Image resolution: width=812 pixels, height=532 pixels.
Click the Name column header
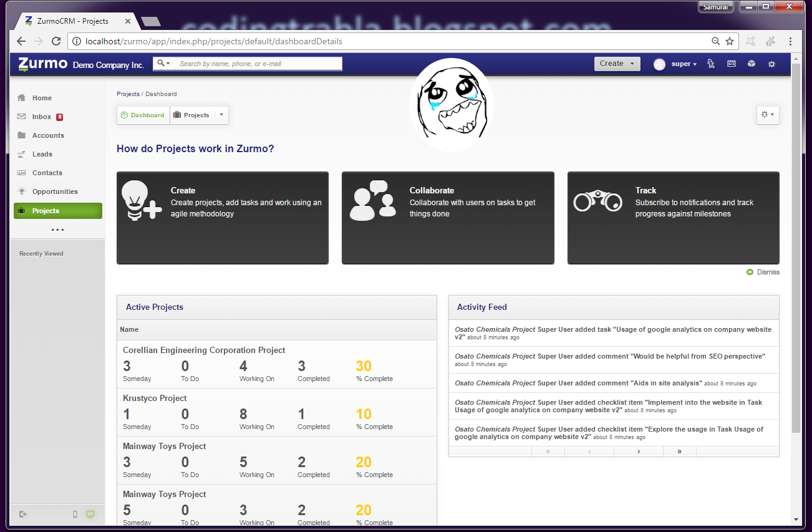(x=129, y=329)
